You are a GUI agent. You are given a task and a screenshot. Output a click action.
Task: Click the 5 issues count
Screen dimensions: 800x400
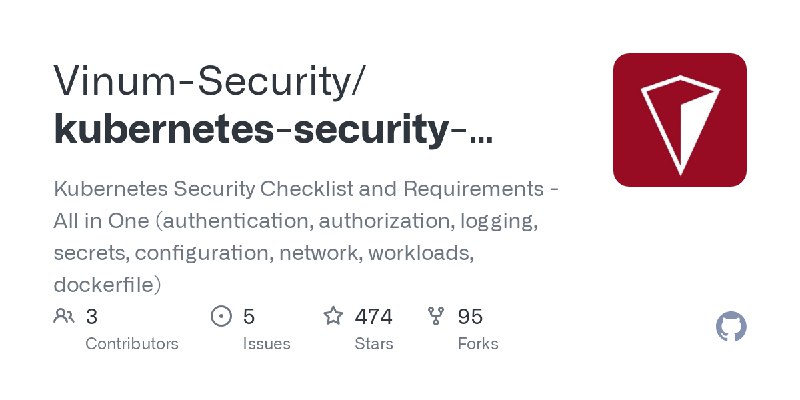[248, 317]
